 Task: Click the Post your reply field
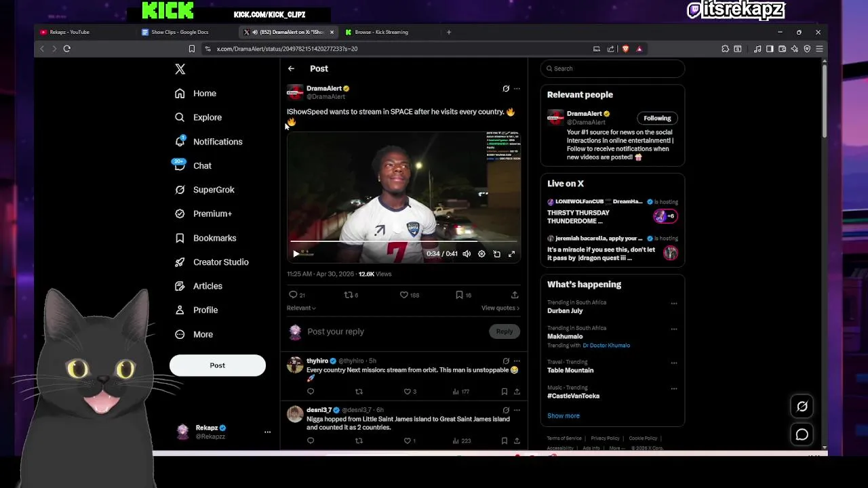click(395, 331)
